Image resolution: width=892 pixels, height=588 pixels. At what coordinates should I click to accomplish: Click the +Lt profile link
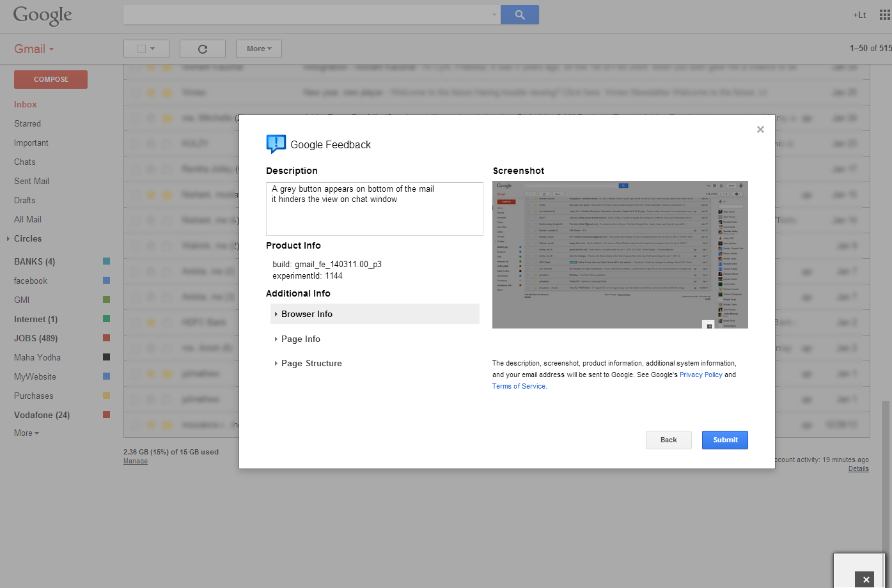pyautogui.click(x=859, y=15)
